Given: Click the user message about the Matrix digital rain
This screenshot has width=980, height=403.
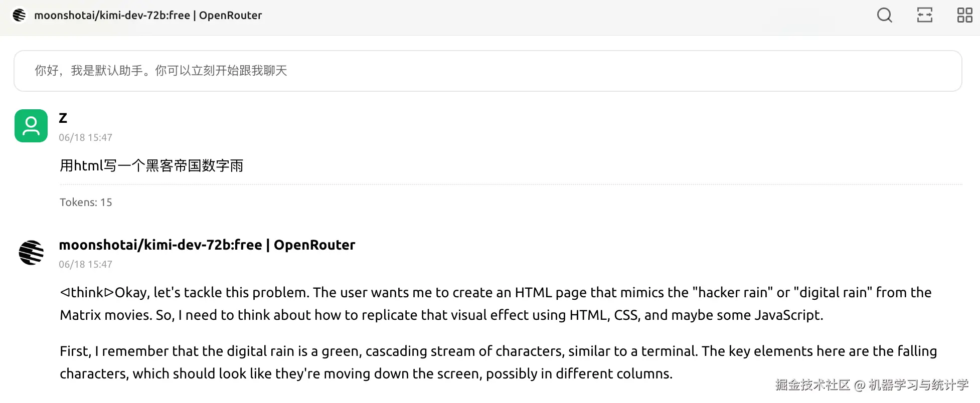Looking at the screenshot, I should (x=151, y=165).
